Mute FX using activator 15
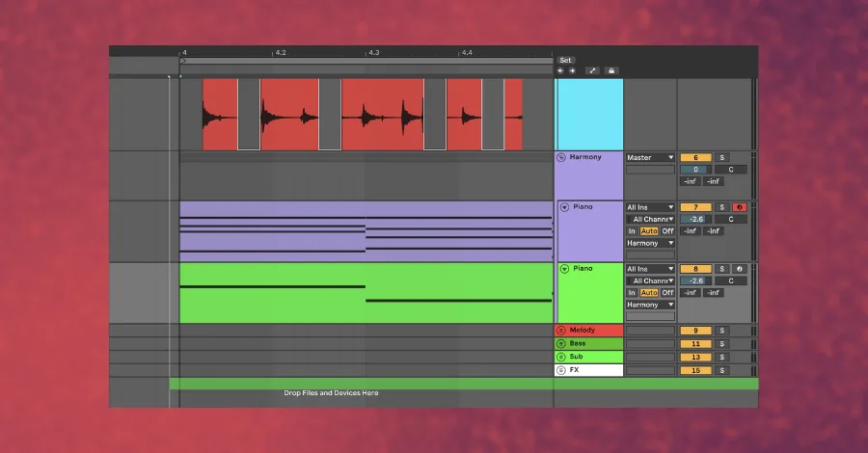This screenshot has width=868, height=453. (x=695, y=370)
